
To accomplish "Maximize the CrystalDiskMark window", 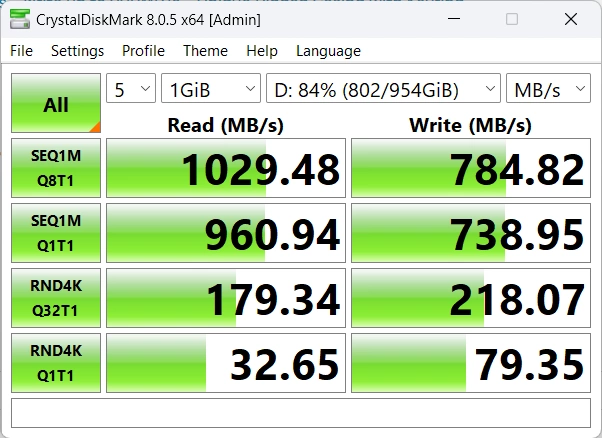I will [x=512, y=19].
